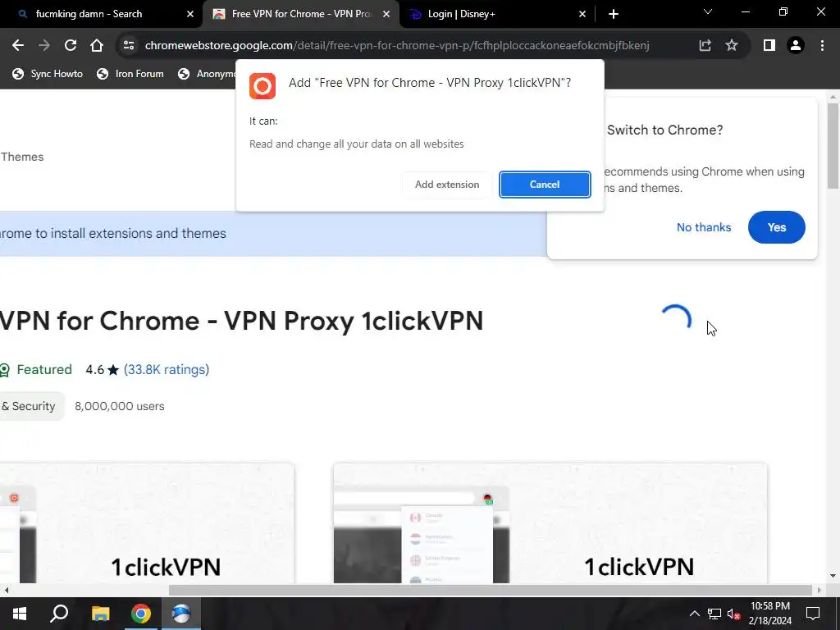Open the first 1clickVPN screenshot

147,523
